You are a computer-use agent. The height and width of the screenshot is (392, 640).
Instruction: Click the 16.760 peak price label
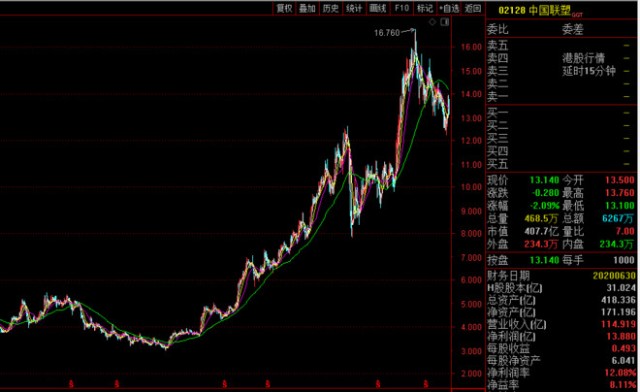(x=387, y=33)
